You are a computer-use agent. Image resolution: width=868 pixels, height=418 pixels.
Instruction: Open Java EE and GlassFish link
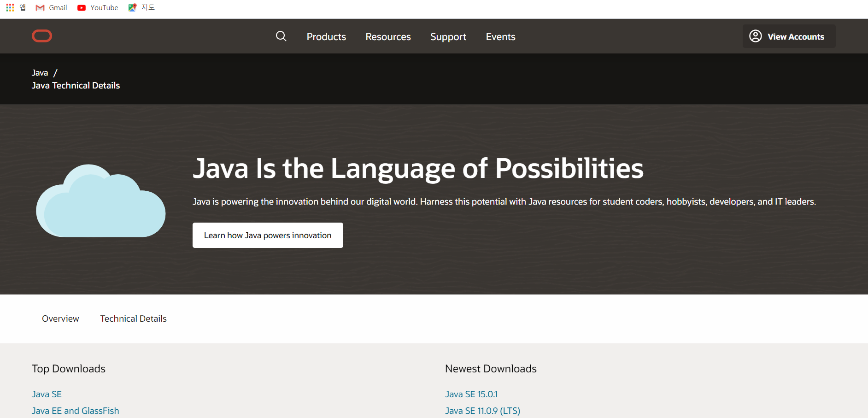(75, 411)
